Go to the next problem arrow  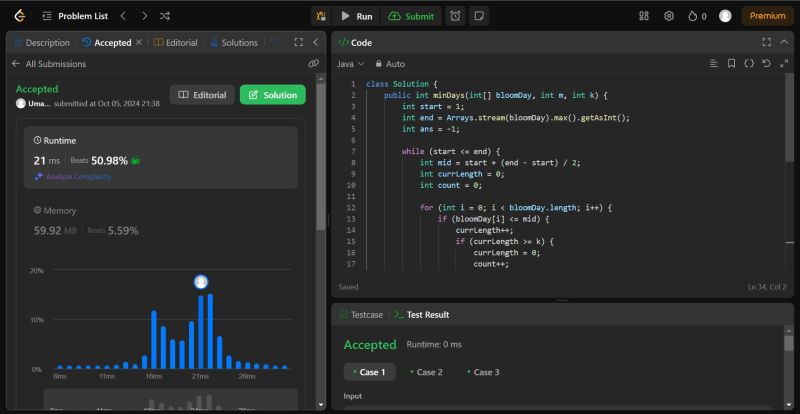tap(144, 16)
